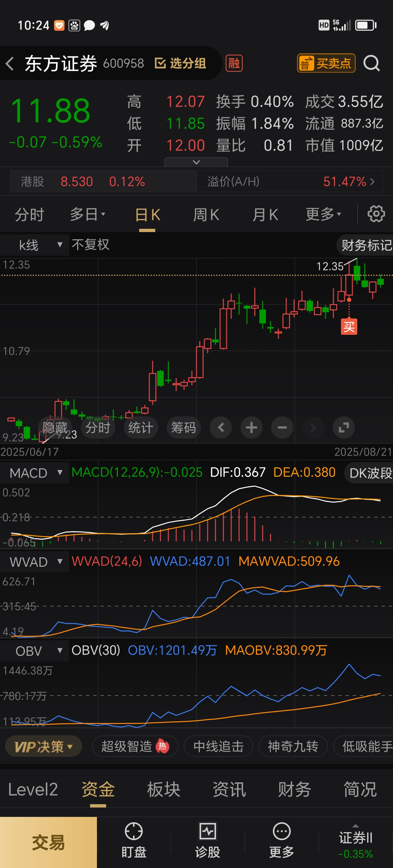Tap 隐藏 to hide chart tools
Image resolution: width=393 pixels, height=868 pixels.
(55, 427)
